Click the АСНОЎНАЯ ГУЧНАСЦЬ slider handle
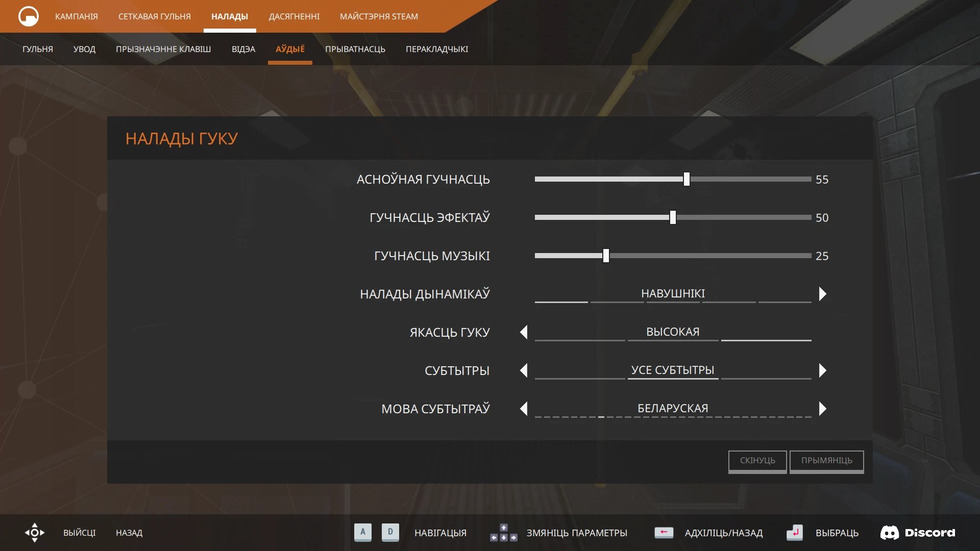 coord(687,179)
